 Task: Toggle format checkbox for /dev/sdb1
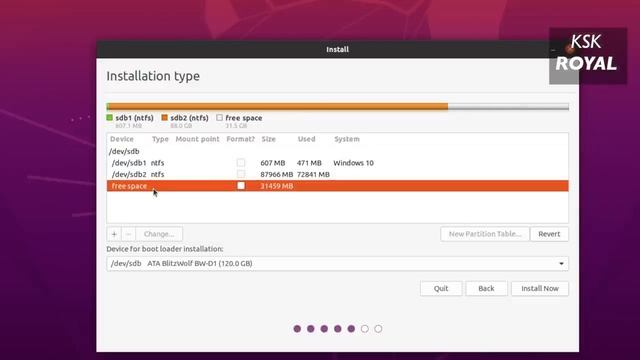click(241, 163)
